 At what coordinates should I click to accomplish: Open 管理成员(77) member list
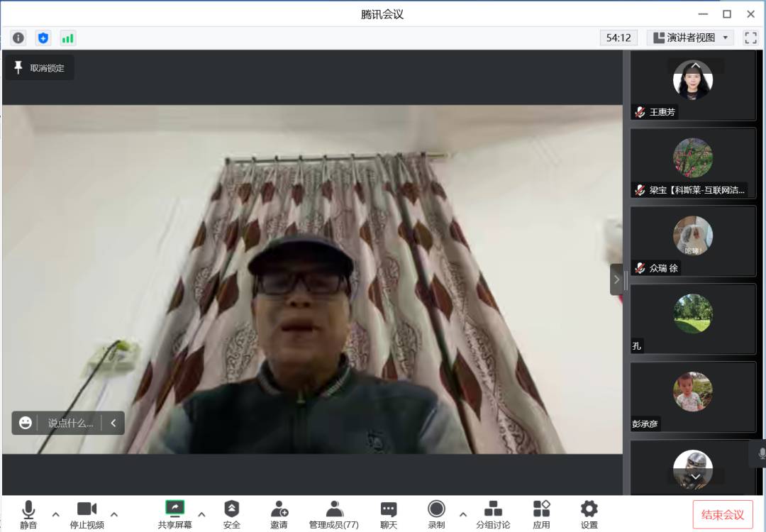click(x=334, y=514)
